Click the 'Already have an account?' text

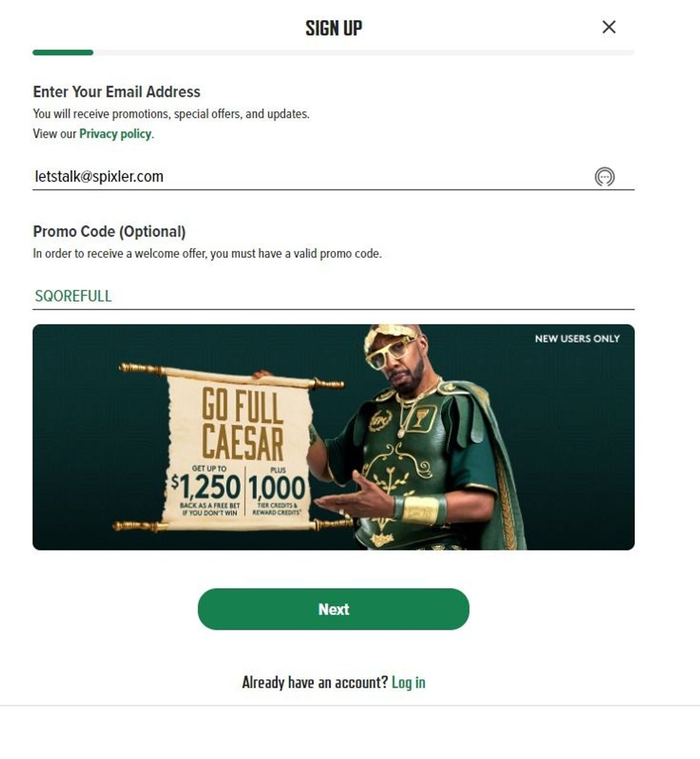point(315,682)
